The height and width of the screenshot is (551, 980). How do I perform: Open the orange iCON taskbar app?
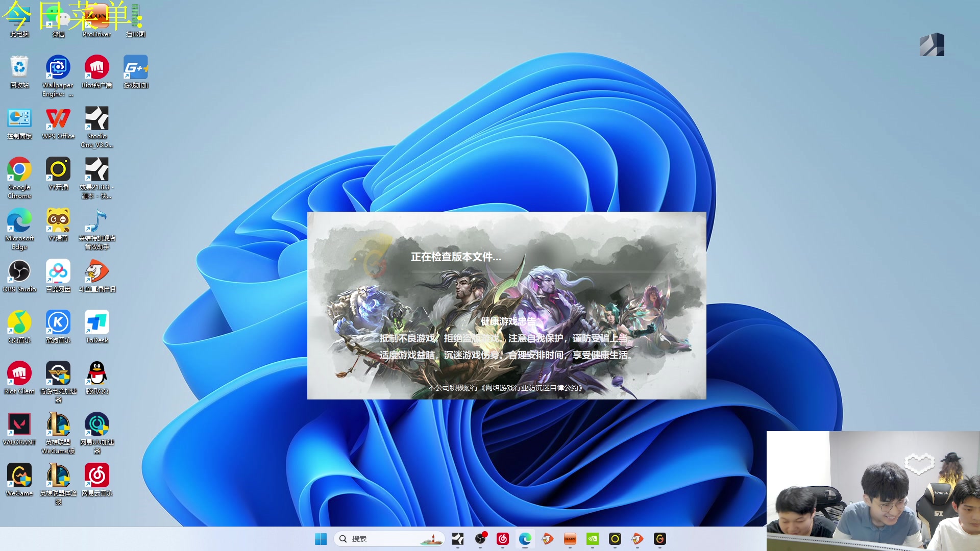tap(570, 539)
